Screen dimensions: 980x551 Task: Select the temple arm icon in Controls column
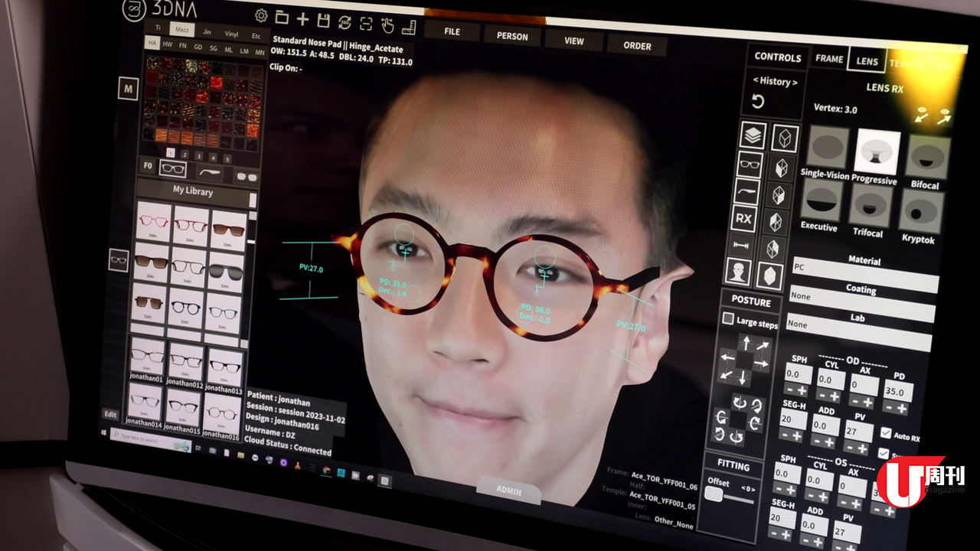click(x=746, y=191)
